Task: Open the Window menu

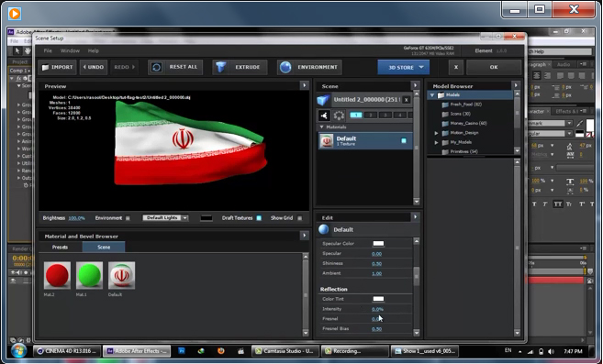Action: pyautogui.click(x=70, y=50)
